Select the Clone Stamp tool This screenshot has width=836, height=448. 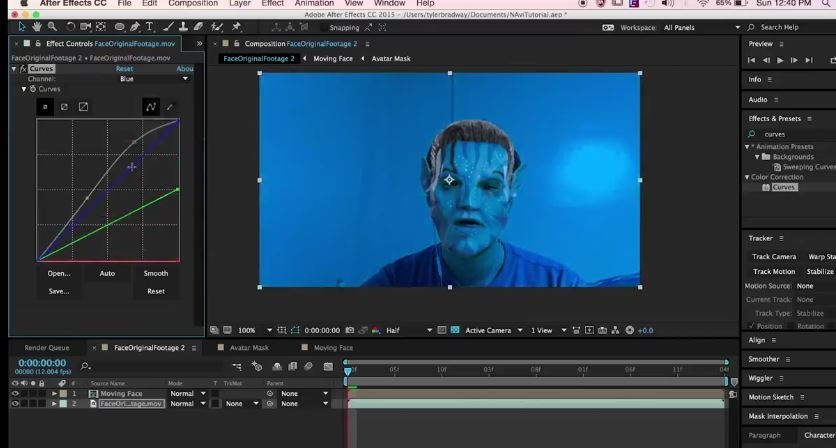(183, 27)
